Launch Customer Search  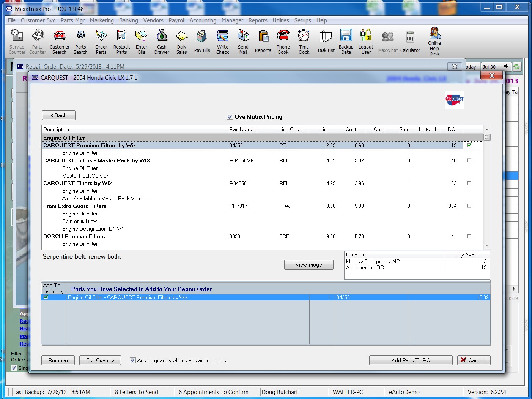coord(59,42)
